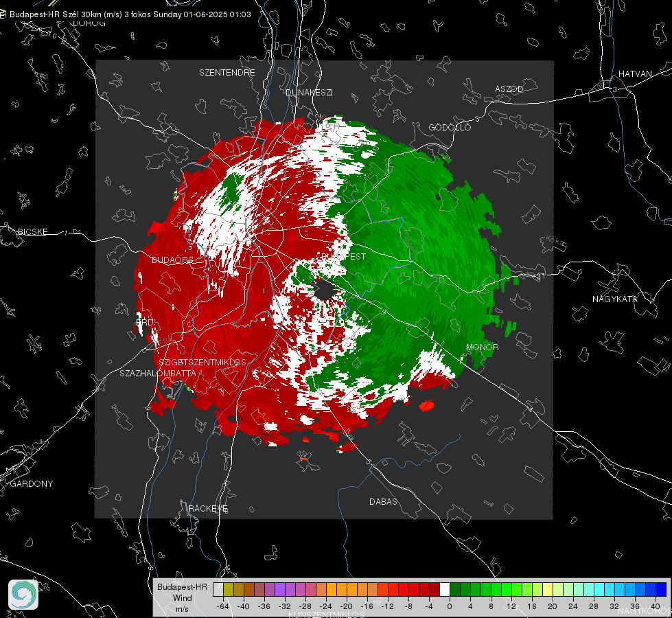Click the ASZOD city label
Image resolution: width=672 pixels, height=618 pixels.
click(x=509, y=89)
